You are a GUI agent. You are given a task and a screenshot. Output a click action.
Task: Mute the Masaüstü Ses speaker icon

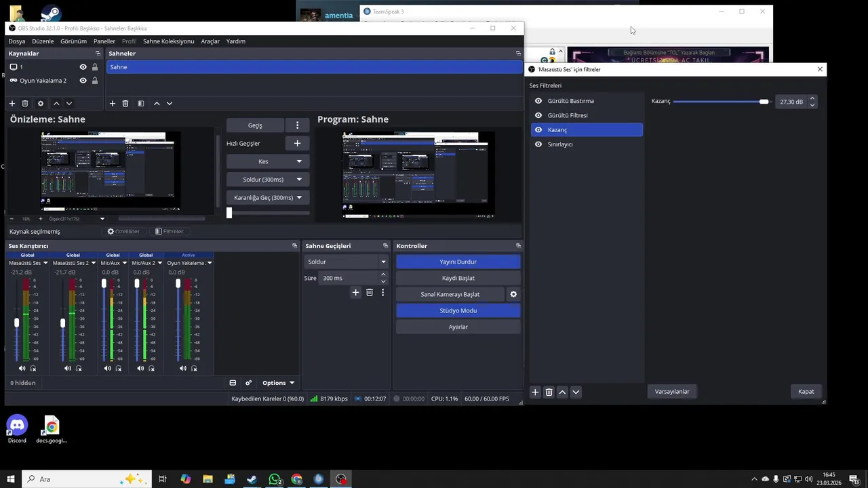22,368
